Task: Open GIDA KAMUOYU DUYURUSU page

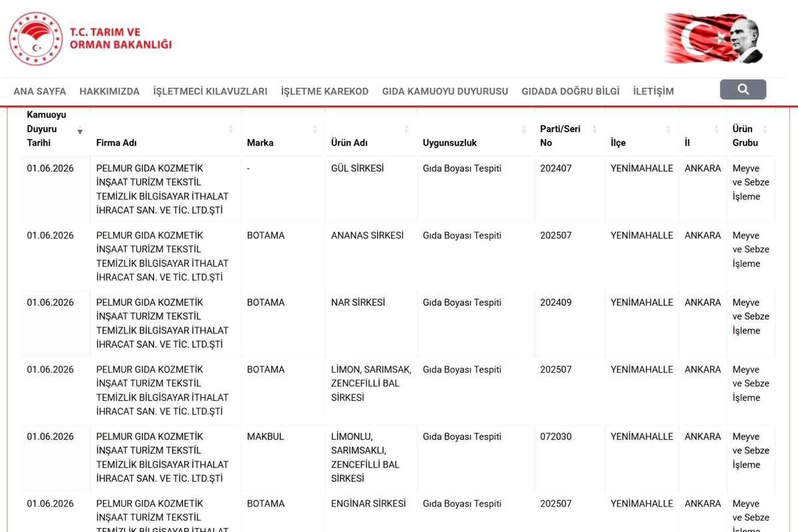Action: click(445, 91)
